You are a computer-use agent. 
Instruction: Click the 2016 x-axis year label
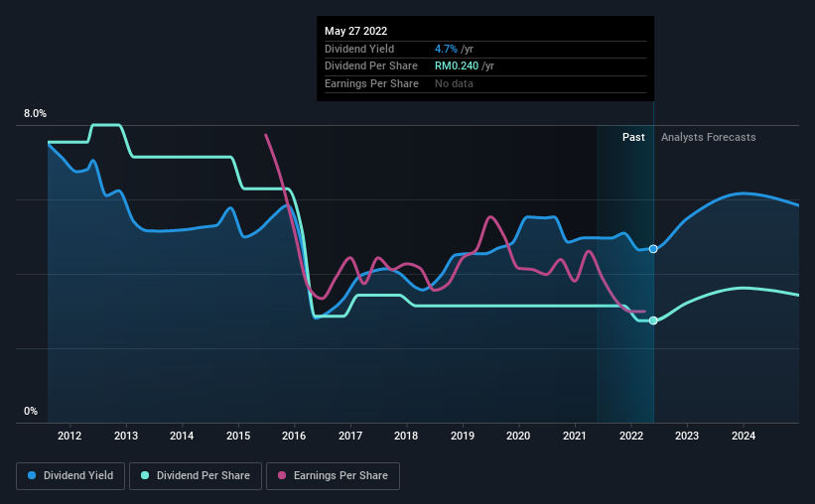[294, 436]
